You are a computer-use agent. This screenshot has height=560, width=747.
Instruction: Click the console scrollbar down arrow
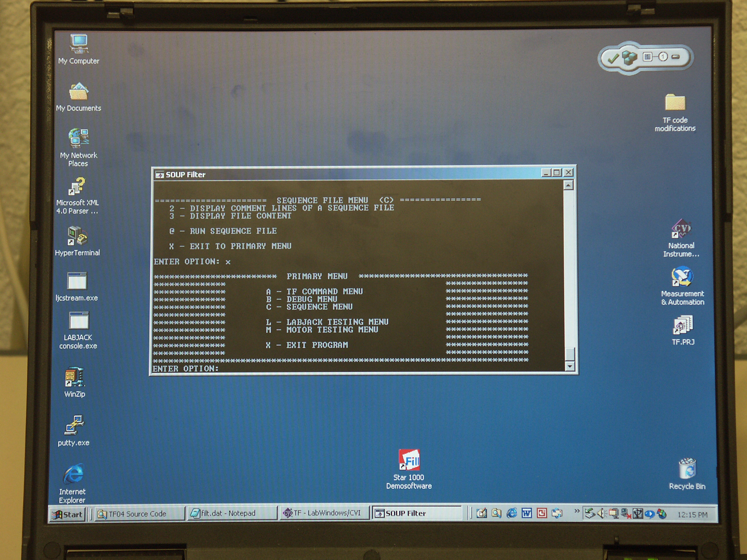click(570, 366)
